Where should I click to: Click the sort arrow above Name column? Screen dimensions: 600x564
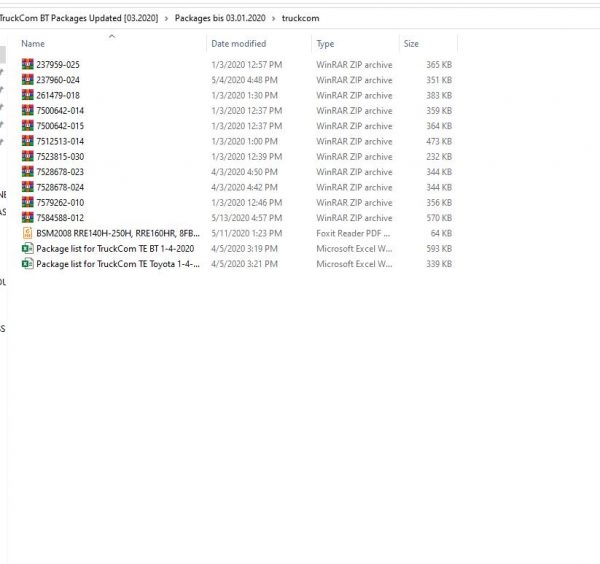pyautogui.click(x=112, y=36)
